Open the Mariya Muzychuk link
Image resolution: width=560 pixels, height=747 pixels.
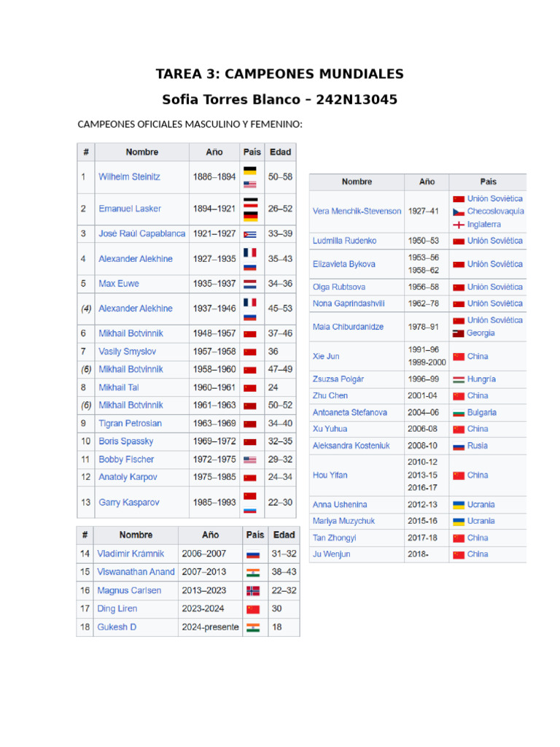[343, 521]
